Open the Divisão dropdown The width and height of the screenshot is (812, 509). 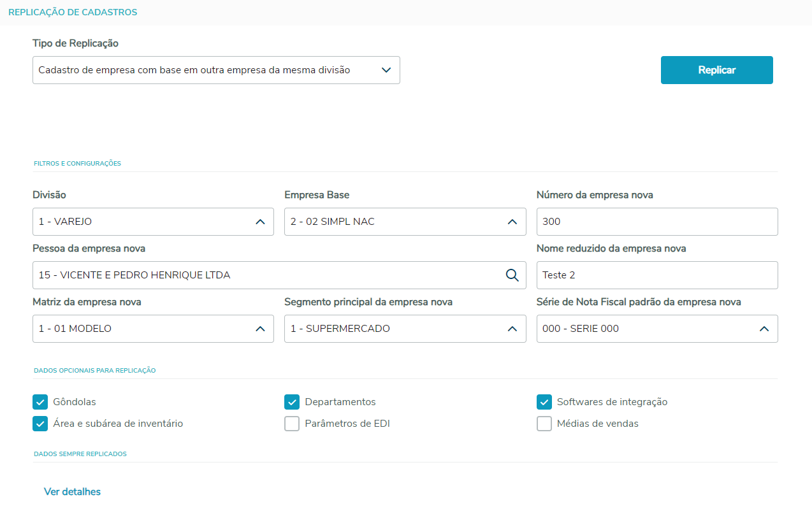coord(153,222)
